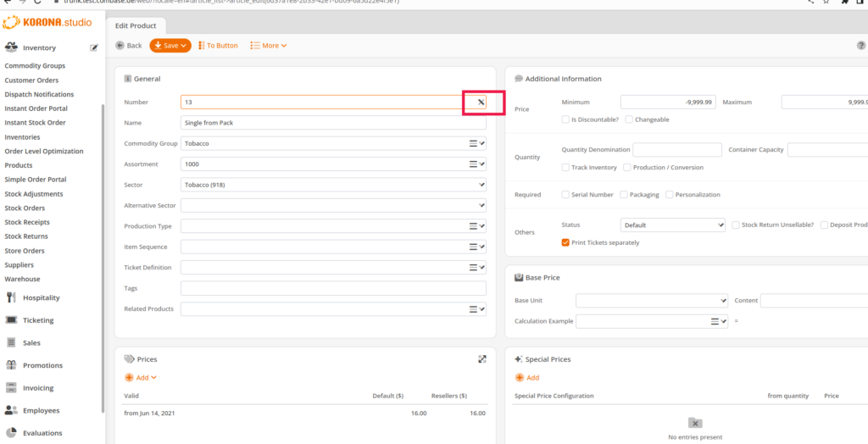The height and width of the screenshot is (444, 868).
Task: Open Store Orders in sidebar
Action: (25, 251)
